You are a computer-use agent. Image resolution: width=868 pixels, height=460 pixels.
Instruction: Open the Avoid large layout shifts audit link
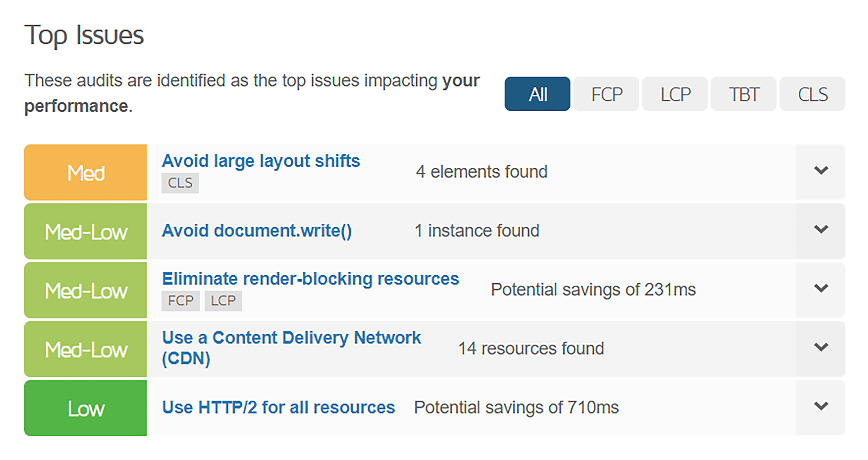261,161
